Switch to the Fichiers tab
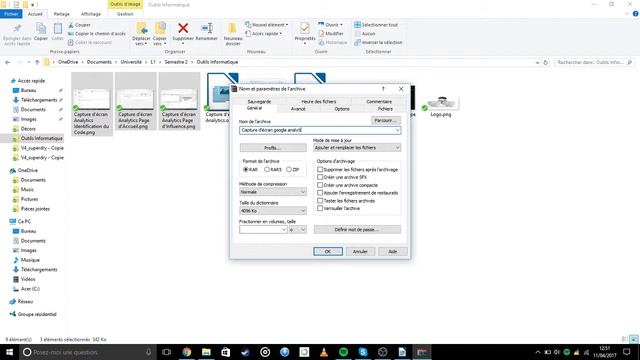 [385, 109]
